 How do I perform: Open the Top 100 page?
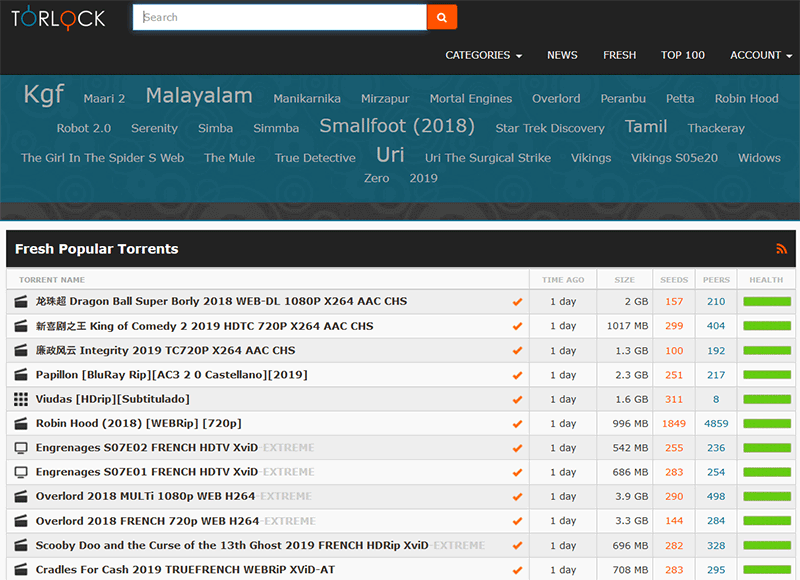tap(683, 55)
